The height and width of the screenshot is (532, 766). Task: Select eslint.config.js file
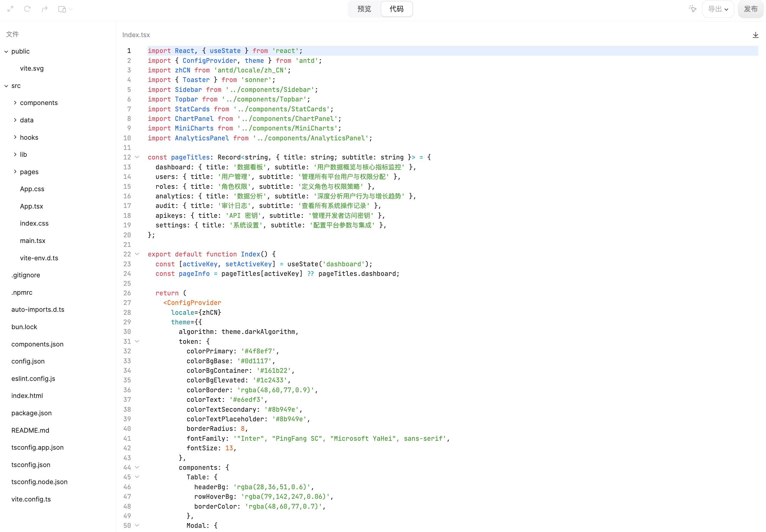pos(33,379)
